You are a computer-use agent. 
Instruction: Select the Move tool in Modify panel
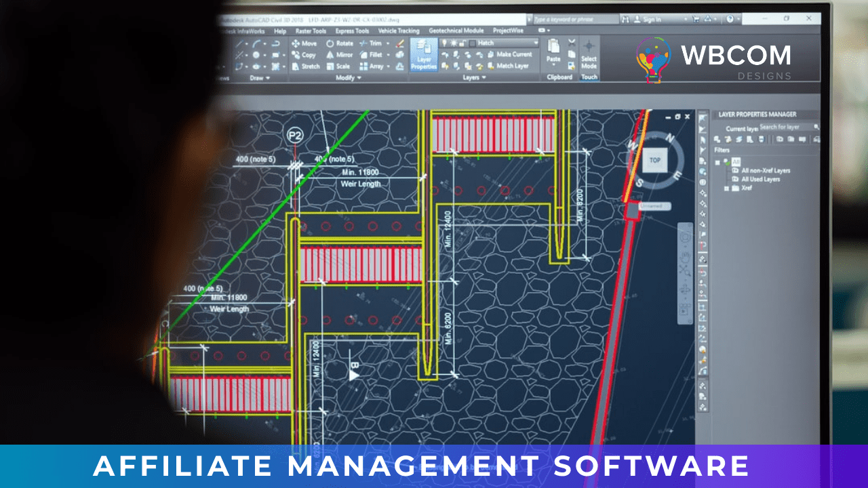(304, 43)
